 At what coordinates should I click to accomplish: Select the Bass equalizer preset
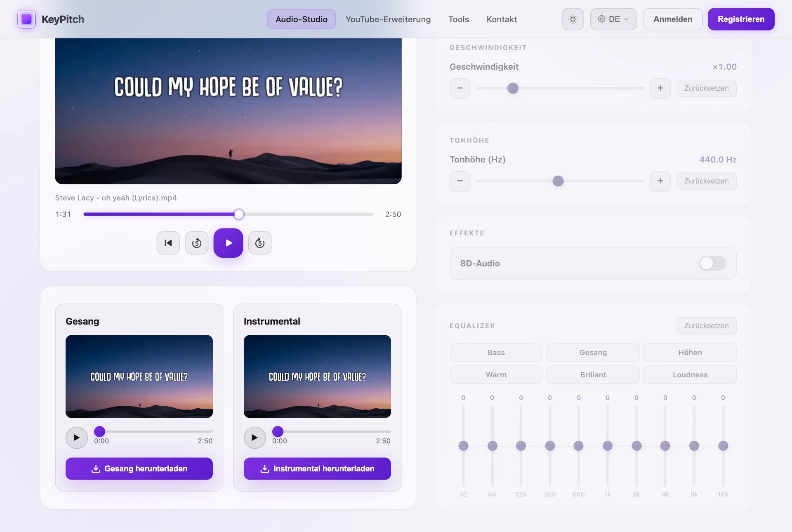(496, 353)
